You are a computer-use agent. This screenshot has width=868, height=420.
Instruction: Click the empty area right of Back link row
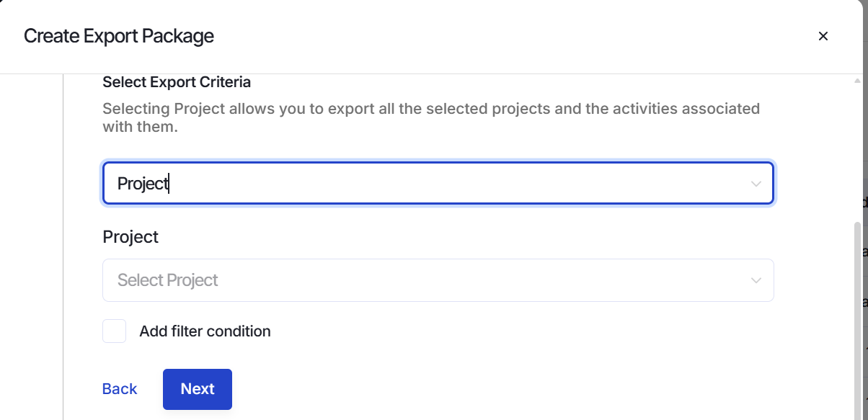coord(505,389)
